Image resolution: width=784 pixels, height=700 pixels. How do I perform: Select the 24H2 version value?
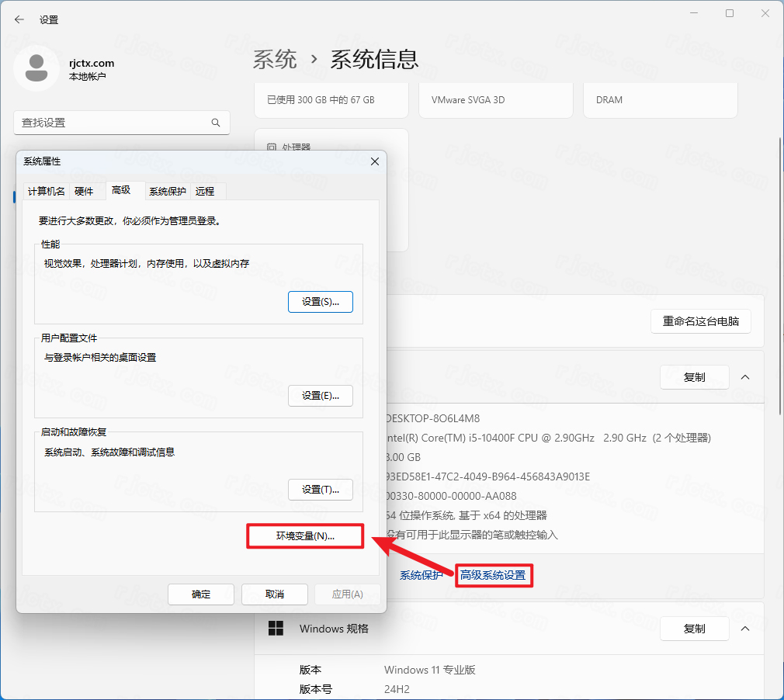click(x=397, y=689)
